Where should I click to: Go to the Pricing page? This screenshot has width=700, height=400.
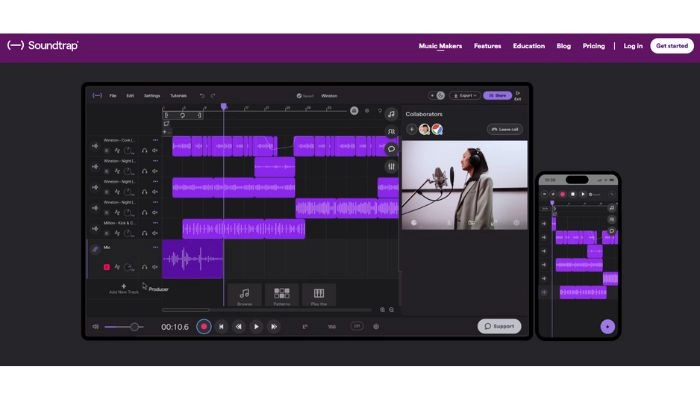[x=594, y=46]
